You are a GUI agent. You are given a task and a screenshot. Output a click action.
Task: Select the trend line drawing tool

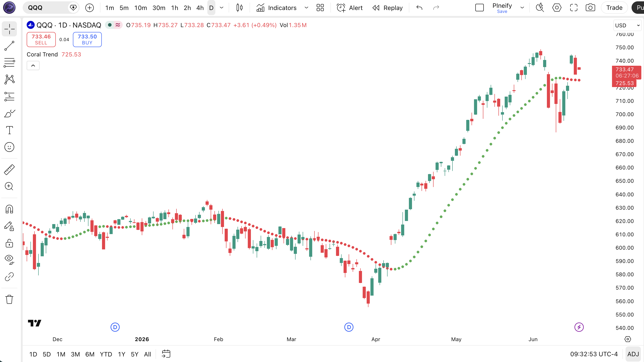9,46
